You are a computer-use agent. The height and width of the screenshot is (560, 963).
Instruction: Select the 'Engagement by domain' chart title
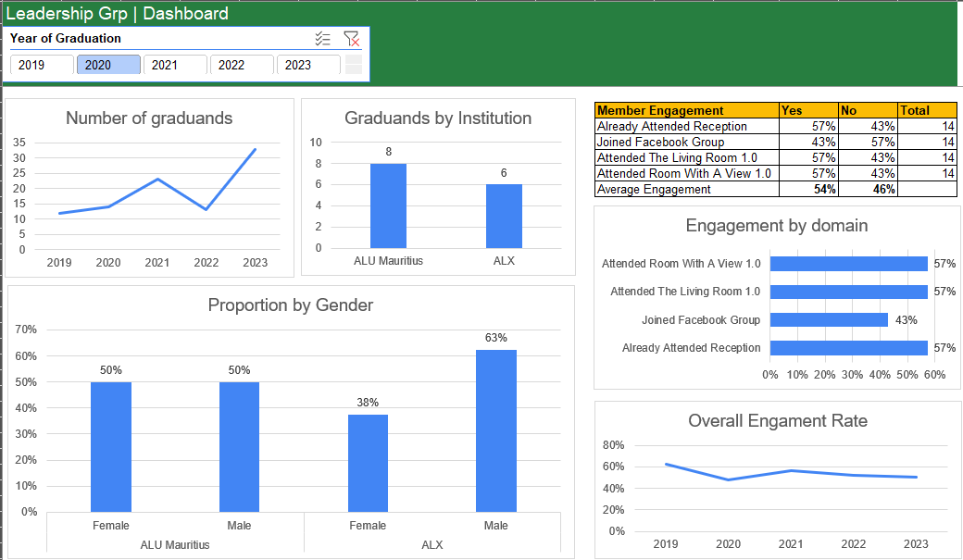click(x=776, y=226)
